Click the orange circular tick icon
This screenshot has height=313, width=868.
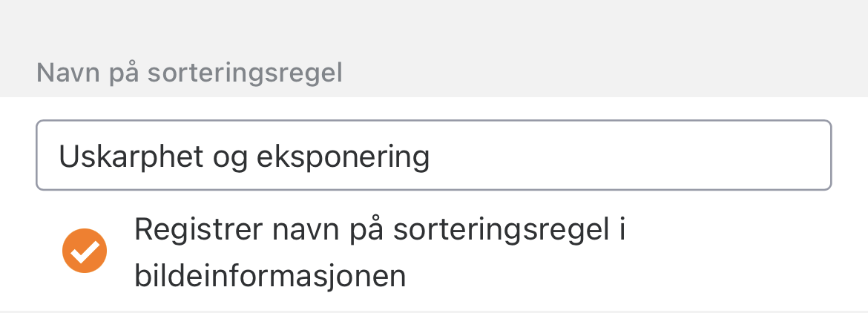85,251
